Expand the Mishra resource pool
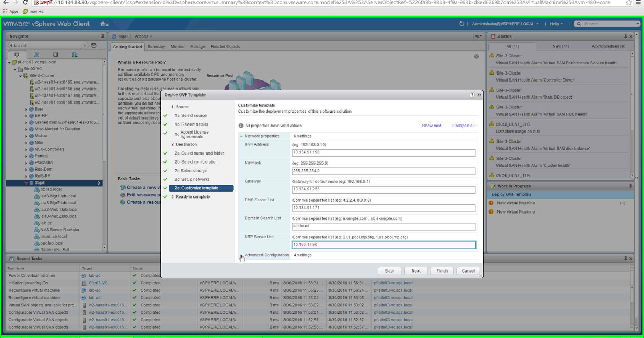The width and height of the screenshot is (644, 338). pos(26,136)
